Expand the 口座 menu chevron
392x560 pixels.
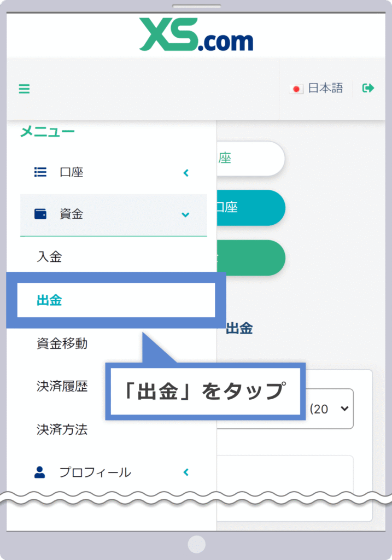click(x=186, y=173)
